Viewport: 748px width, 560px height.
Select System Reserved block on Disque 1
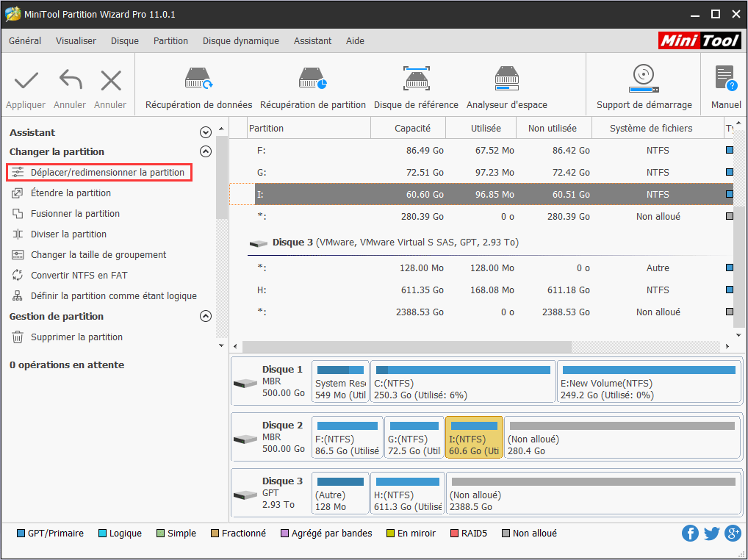(340, 381)
